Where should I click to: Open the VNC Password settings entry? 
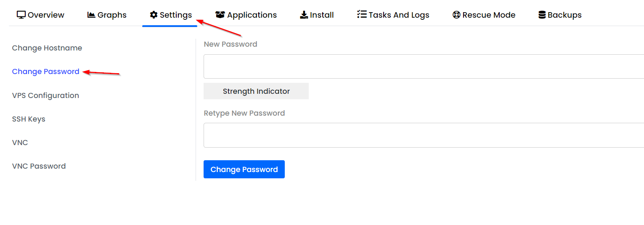(x=39, y=166)
